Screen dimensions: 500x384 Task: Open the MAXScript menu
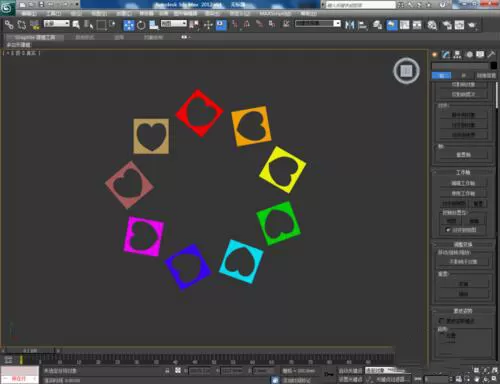coord(275,13)
